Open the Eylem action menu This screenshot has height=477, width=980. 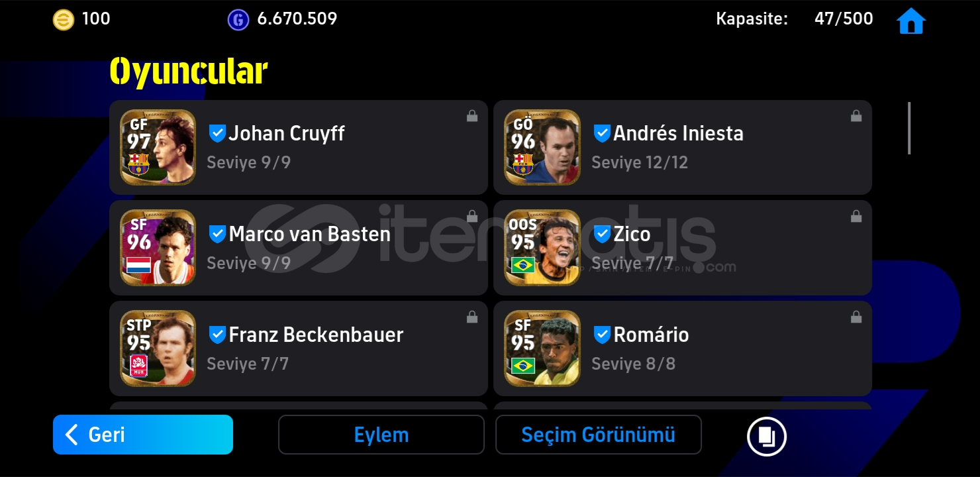tap(381, 435)
